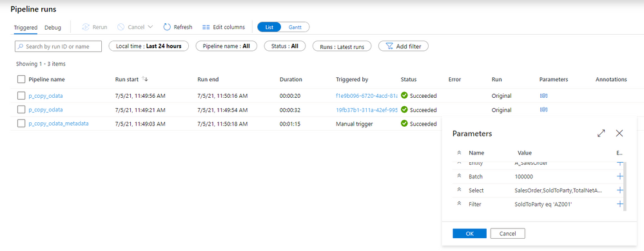
Task: Click the Batch value 100000
Action: [523, 176]
